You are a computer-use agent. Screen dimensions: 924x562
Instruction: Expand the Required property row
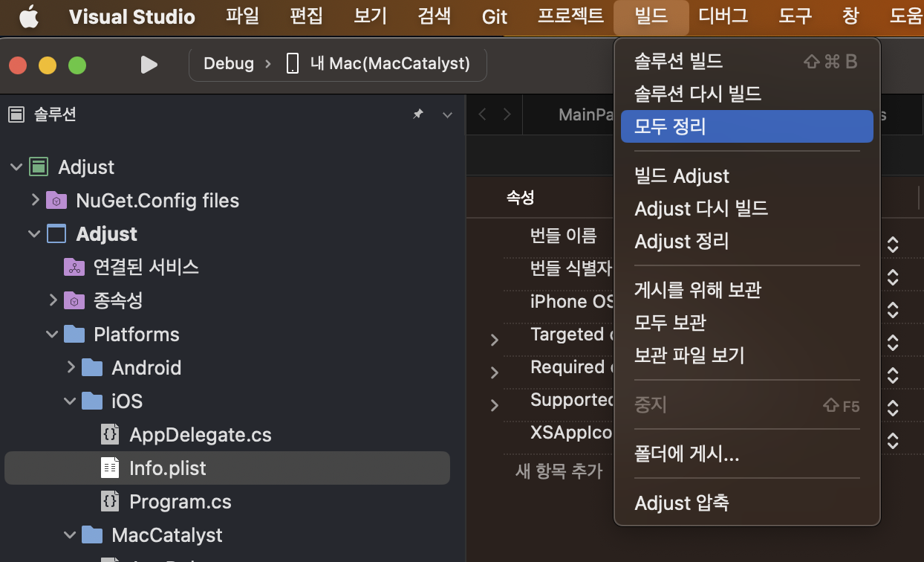[495, 372]
